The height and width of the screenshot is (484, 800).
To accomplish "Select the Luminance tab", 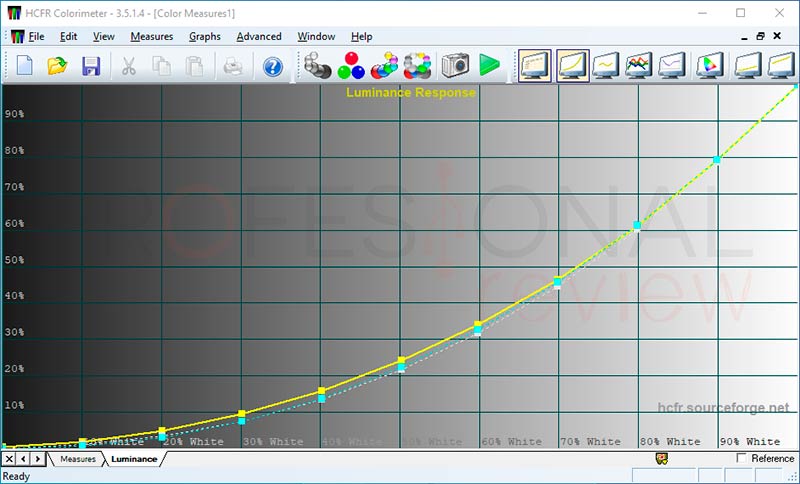I will click(x=134, y=459).
